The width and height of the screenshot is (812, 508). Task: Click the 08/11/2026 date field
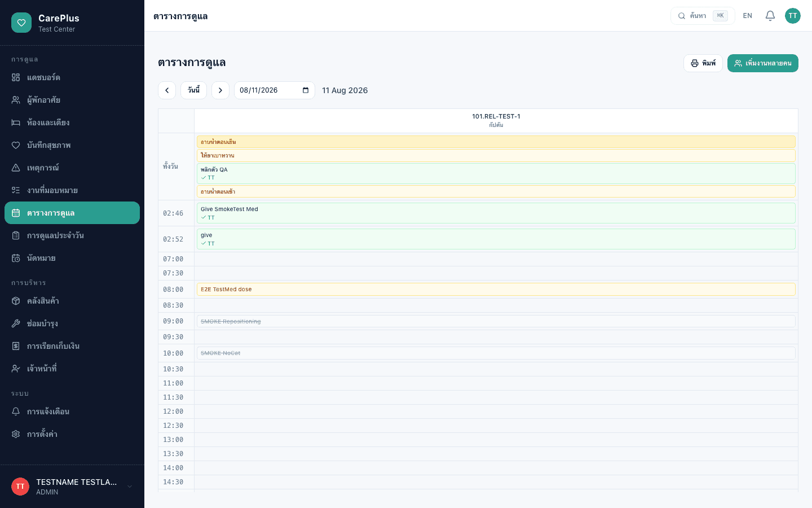(x=275, y=90)
